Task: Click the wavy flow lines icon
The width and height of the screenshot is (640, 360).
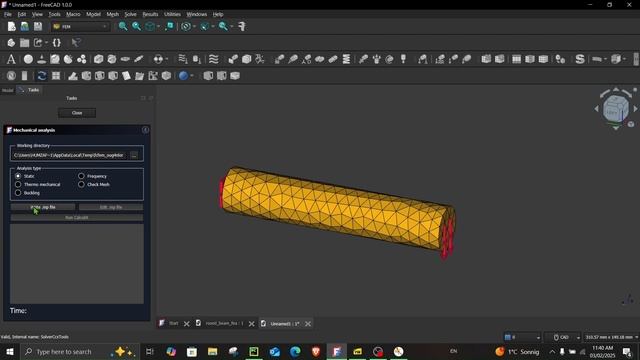Action: tap(213, 59)
